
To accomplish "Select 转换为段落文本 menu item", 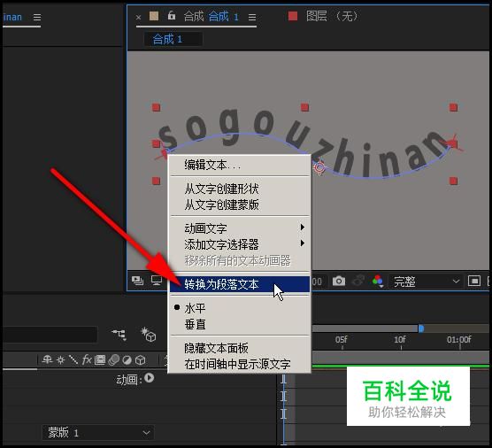I will [x=240, y=284].
